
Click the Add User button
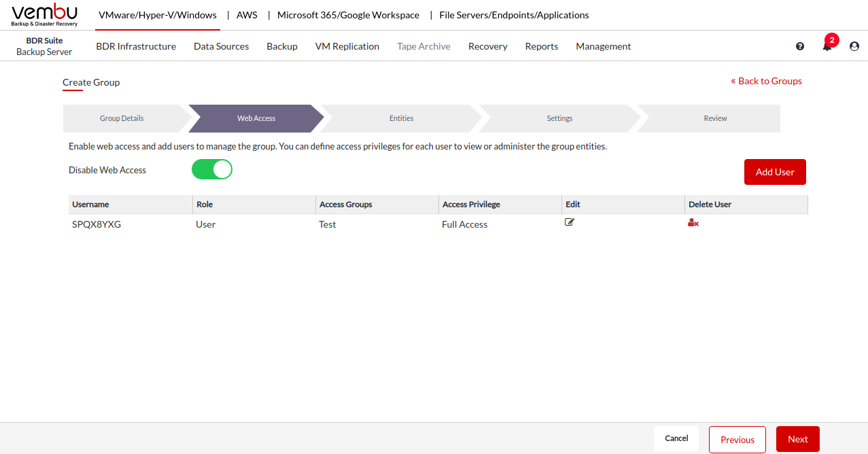(775, 172)
